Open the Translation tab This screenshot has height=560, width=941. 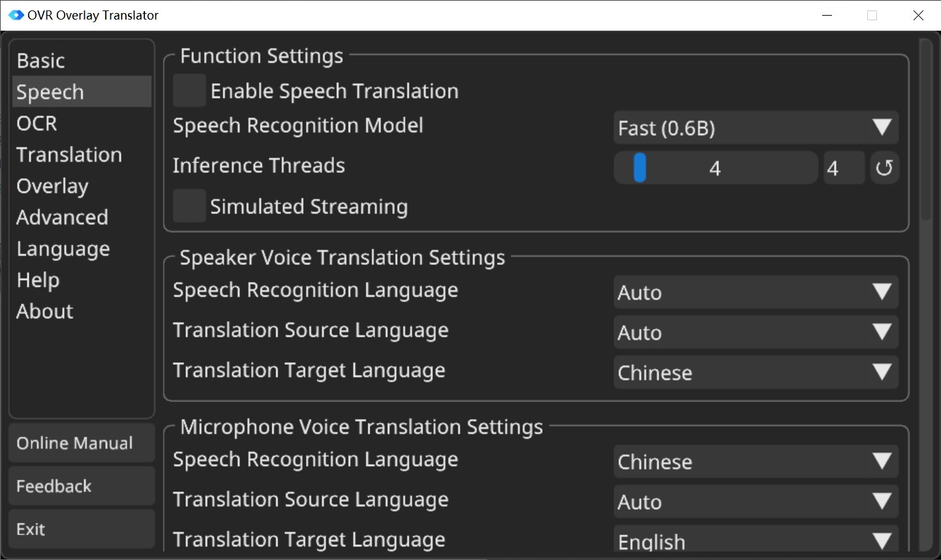point(82,155)
